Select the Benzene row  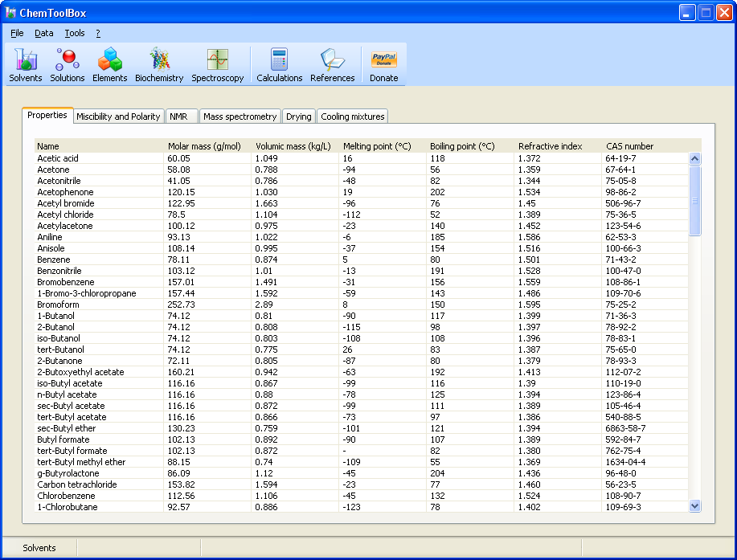(362, 260)
